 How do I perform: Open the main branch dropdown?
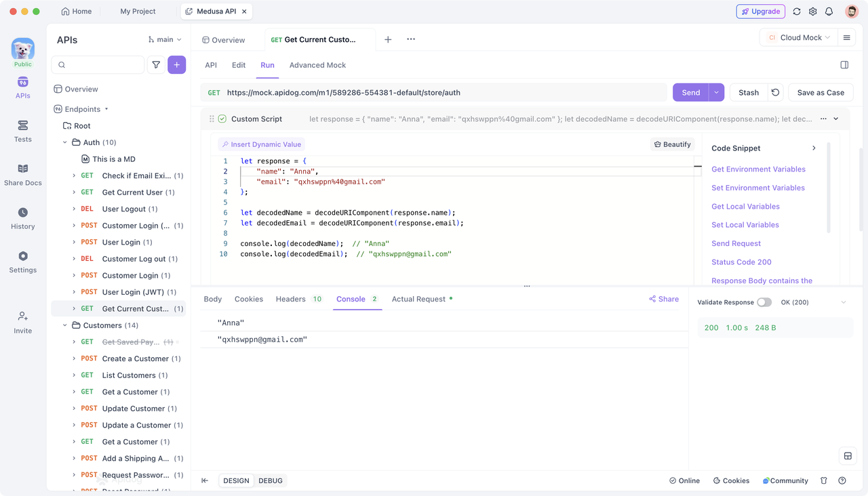[165, 39]
